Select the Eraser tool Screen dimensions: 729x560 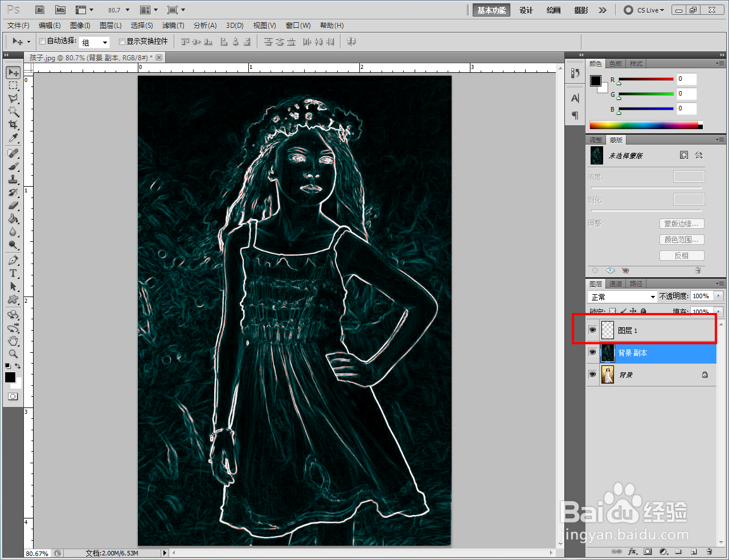point(13,205)
